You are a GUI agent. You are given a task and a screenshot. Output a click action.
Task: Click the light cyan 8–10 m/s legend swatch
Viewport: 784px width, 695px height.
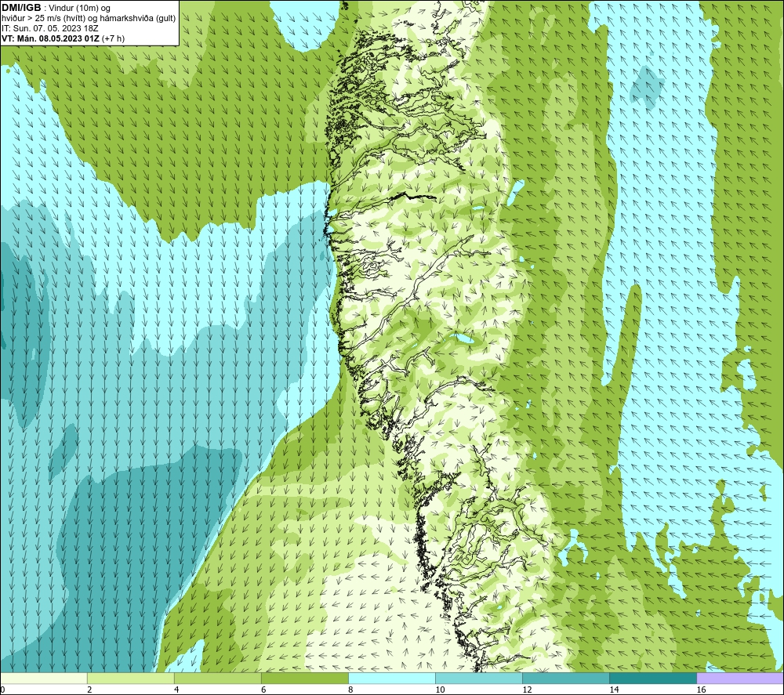tap(392, 679)
